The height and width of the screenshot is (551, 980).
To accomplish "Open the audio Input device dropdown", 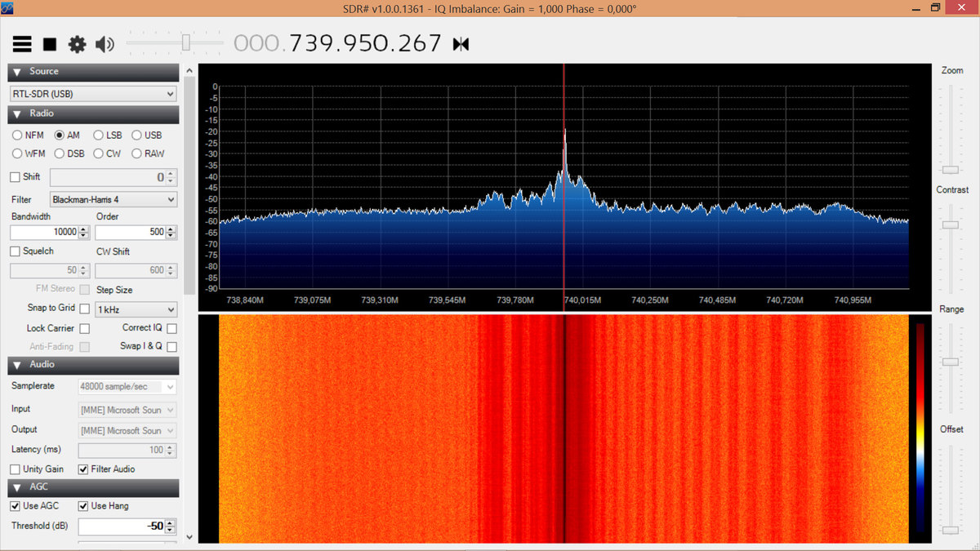I will coord(127,410).
